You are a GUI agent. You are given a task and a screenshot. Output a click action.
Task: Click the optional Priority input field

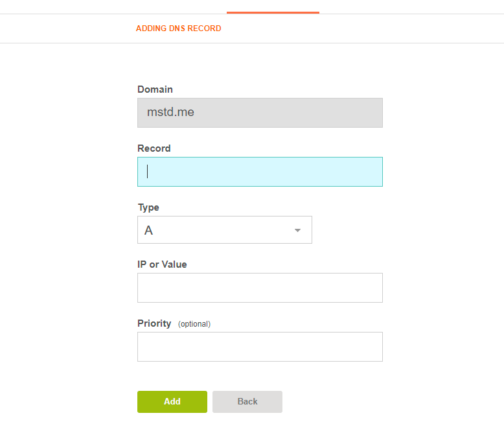tap(260, 347)
